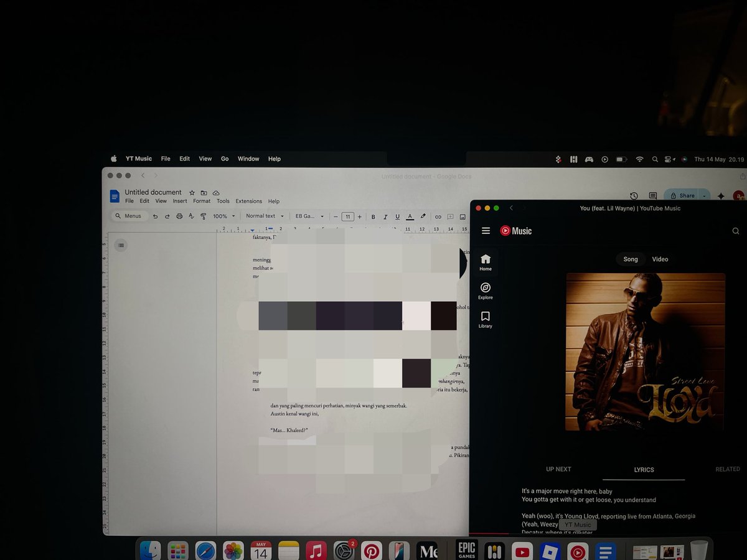Open Google account avatar in Docs
747x560 pixels.
pos(738,195)
